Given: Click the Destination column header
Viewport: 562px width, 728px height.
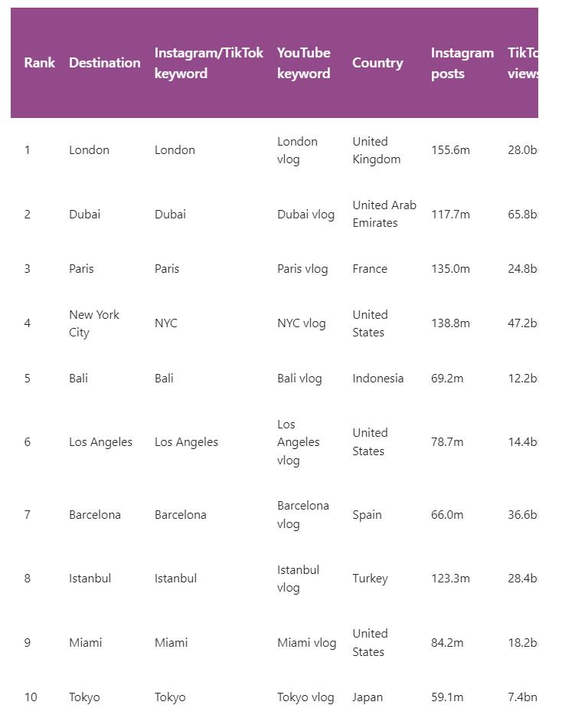Looking at the screenshot, I should coord(104,63).
